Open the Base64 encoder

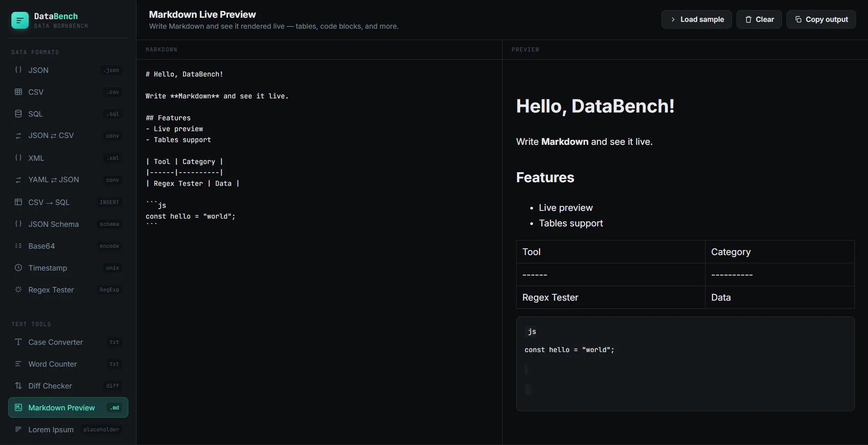(x=68, y=246)
